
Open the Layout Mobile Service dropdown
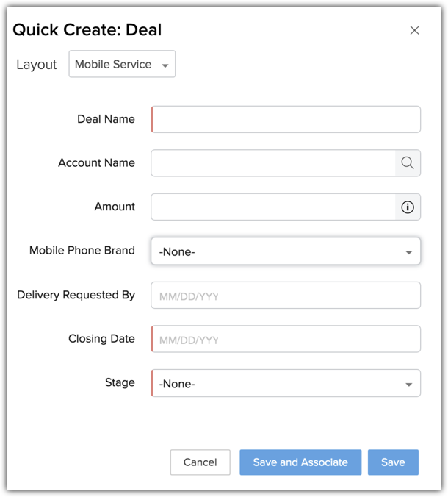(122, 65)
